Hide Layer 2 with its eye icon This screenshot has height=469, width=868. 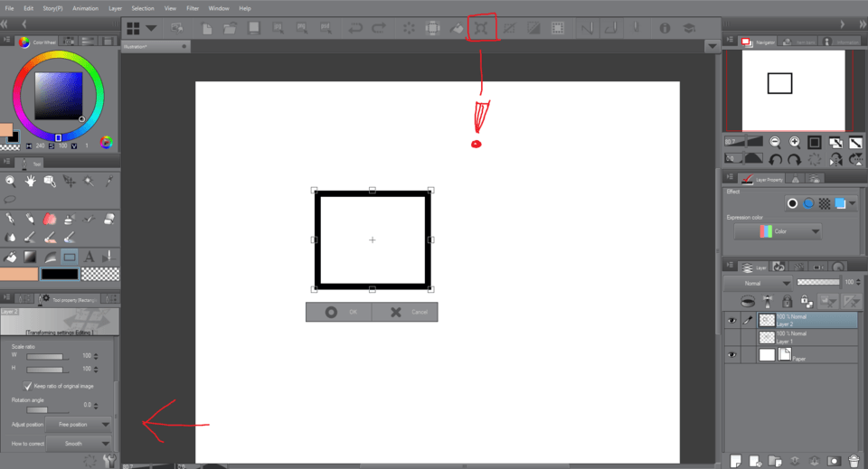[x=731, y=321]
